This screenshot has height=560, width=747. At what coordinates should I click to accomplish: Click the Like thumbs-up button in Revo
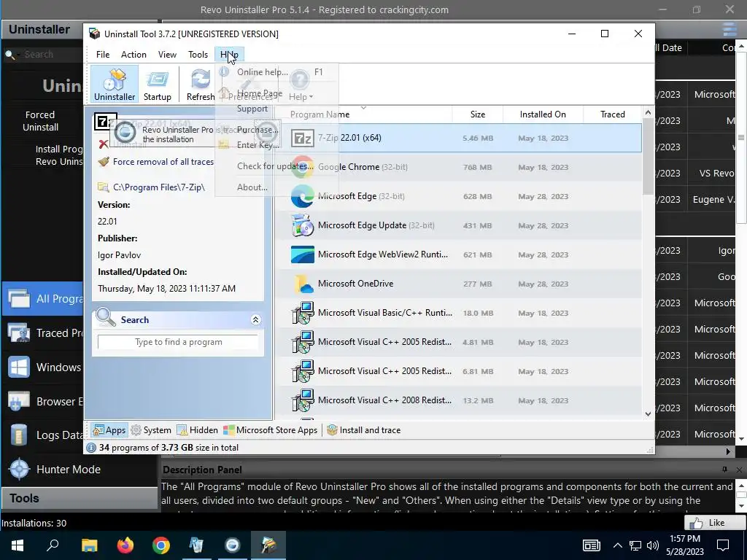click(x=715, y=523)
